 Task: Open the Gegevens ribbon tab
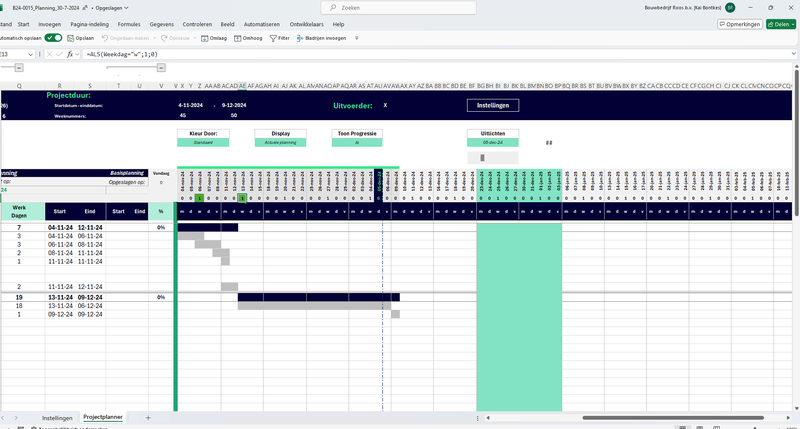point(162,24)
